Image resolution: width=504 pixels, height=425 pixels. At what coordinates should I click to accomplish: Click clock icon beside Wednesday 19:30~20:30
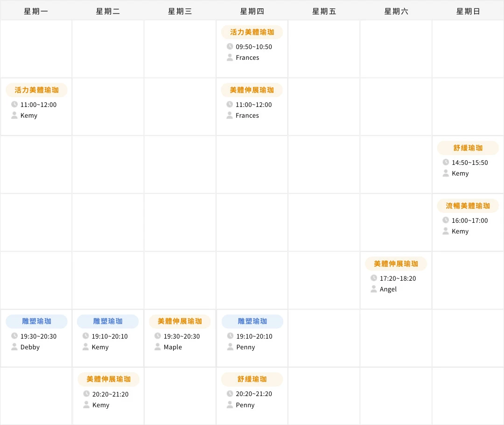(x=158, y=336)
